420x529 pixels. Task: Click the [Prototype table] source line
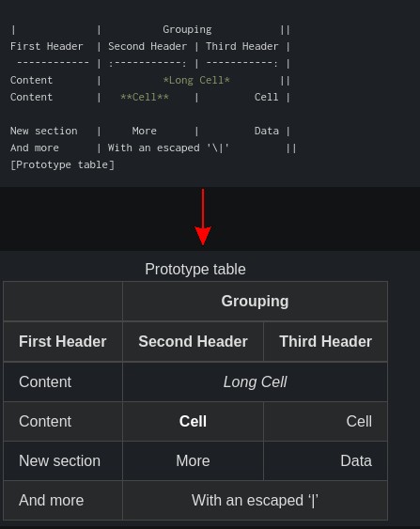pos(62,165)
